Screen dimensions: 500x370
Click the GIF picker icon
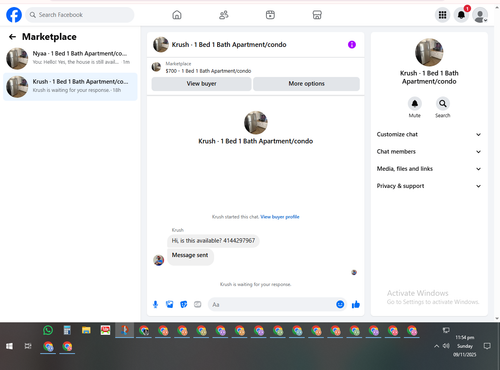pyautogui.click(x=198, y=304)
